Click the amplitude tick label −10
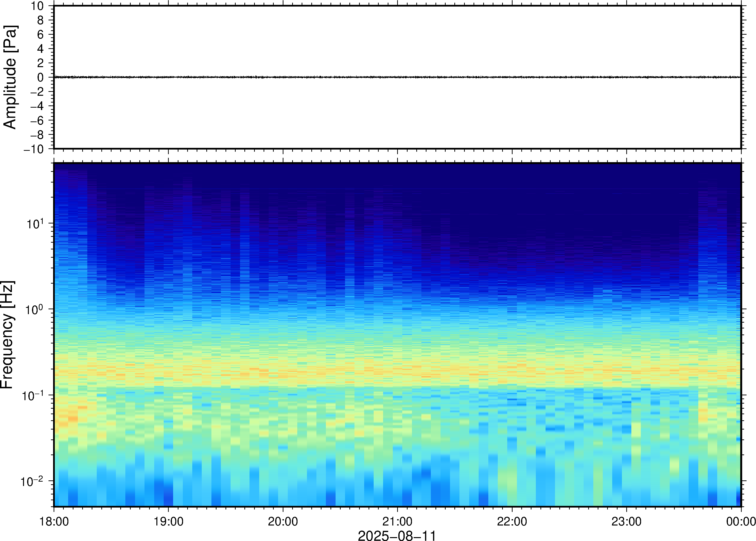This screenshot has width=756, height=541. [x=34, y=149]
